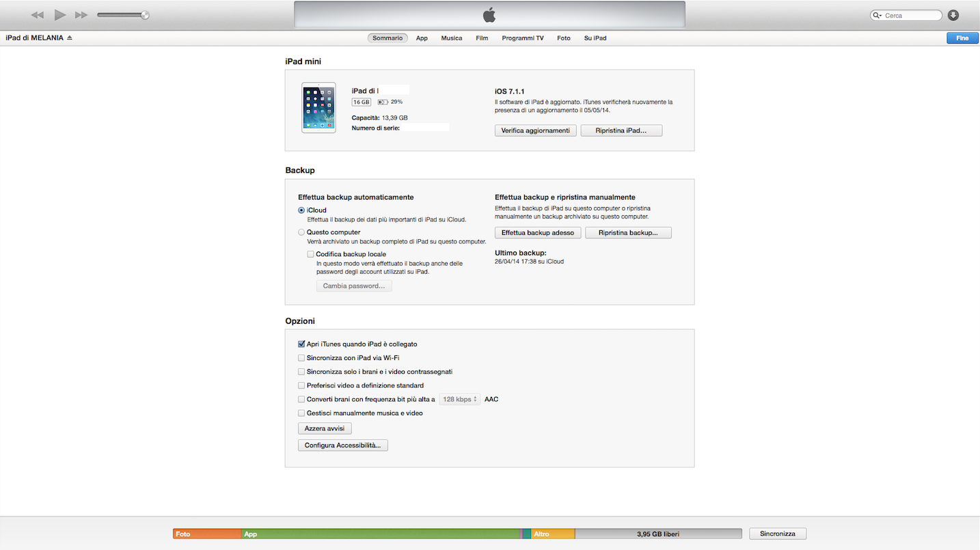Click the iOS 7.1.1 version text

[x=510, y=91]
